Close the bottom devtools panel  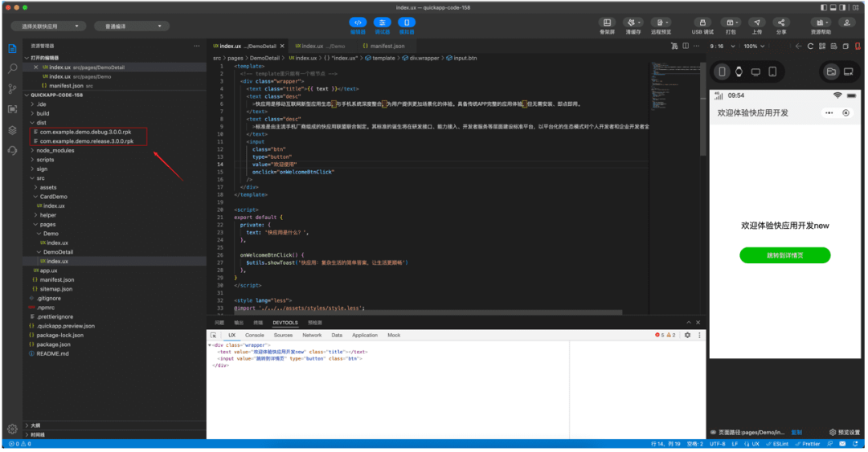[x=698, y=323]
